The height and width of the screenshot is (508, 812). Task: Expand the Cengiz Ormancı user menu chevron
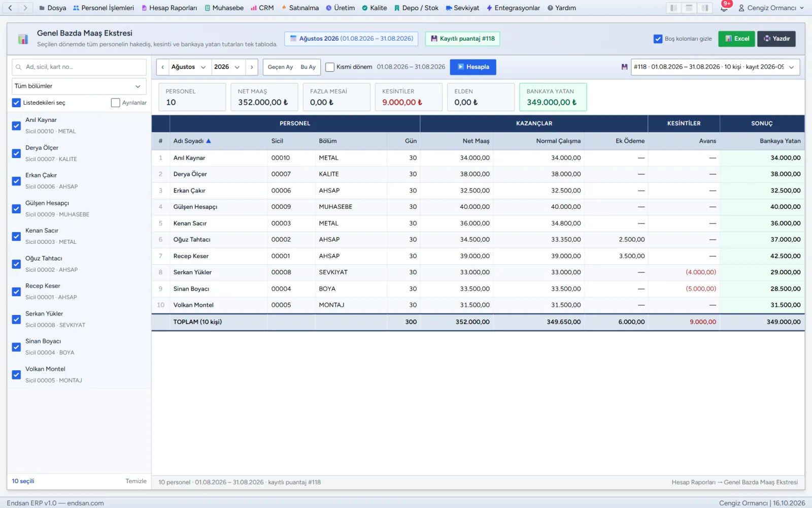click(802, 8)
